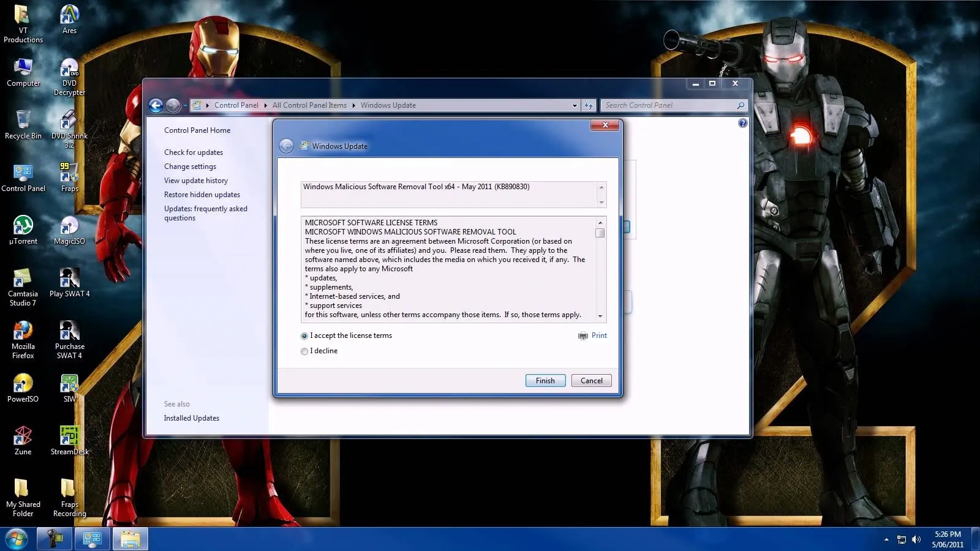Click Restore hidden updates link
Viewport: 980px width, 551px height.
(202, 195)
